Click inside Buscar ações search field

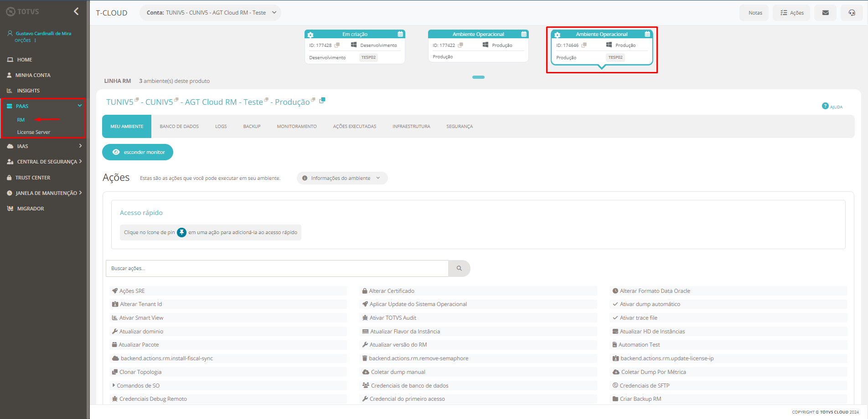277,268
